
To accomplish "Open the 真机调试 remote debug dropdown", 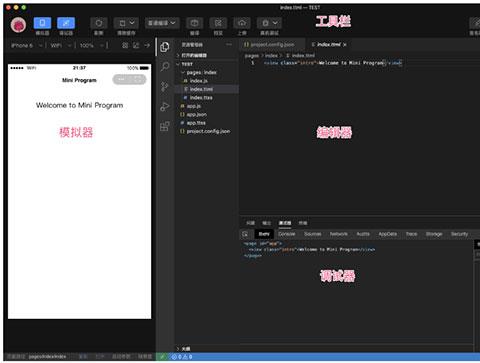I will tap(269, 23).
